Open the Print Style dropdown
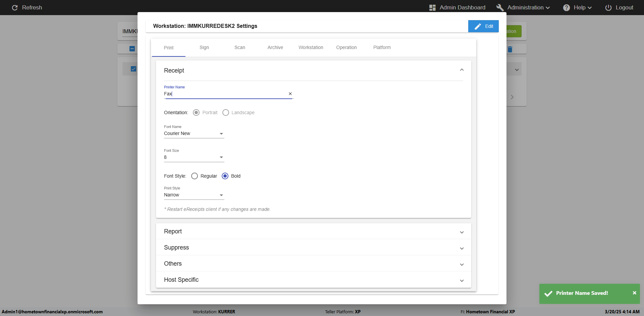This screenshot has height=316, width=644. 194,195
